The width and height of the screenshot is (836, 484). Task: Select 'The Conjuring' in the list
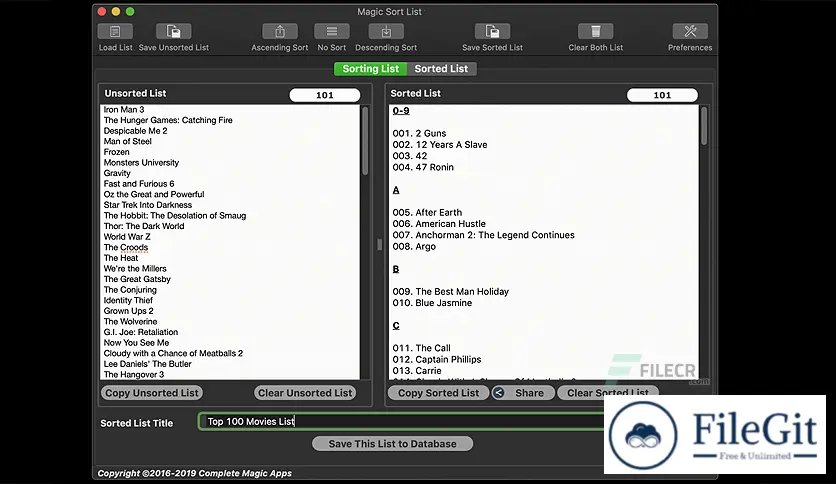pyautogui.click(x=130, y=289)
